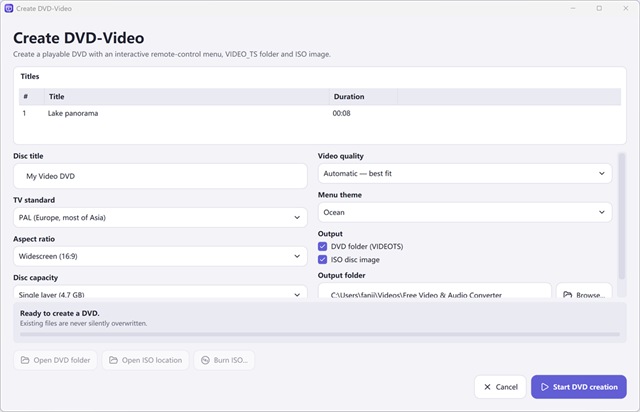Maximize the Create DVD-Video window
The height and width of the screenshot is (412, 640).
click(x=599, y=8)
